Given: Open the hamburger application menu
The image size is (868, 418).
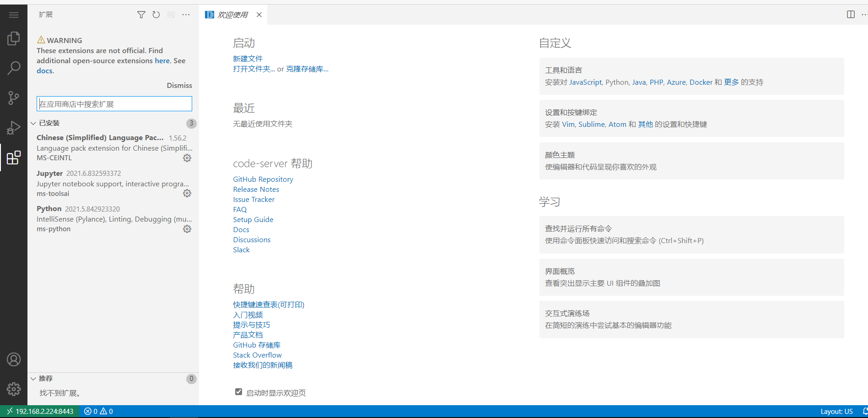Looking at the screenshot, I should pyautogui.click(x=14, y=15).
